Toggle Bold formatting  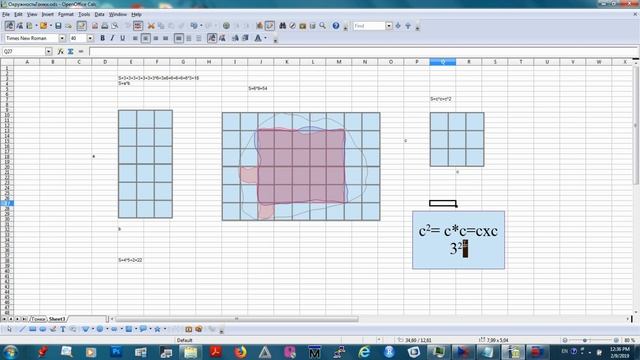point(102,38)
